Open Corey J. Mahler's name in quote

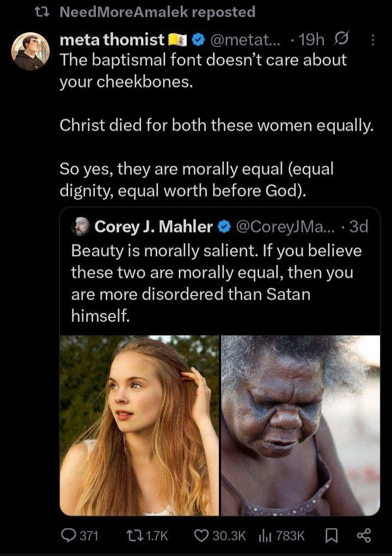coord(153,227)
